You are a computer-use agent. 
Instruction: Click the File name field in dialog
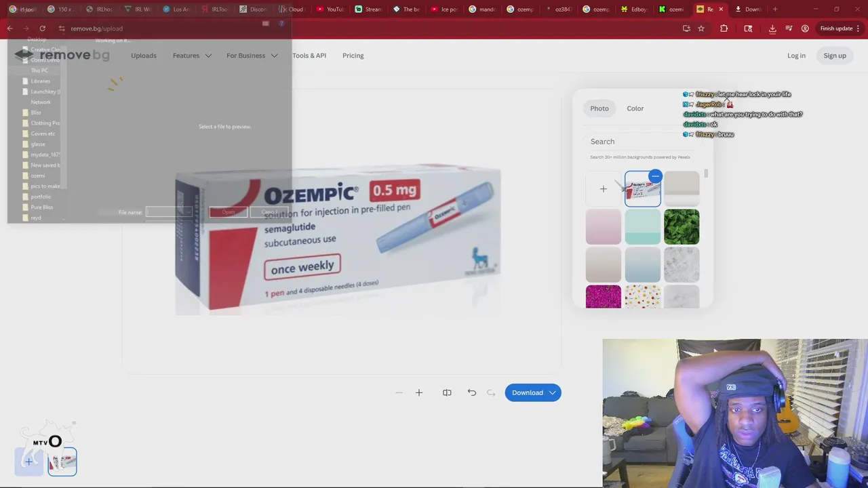pos(168,212)
